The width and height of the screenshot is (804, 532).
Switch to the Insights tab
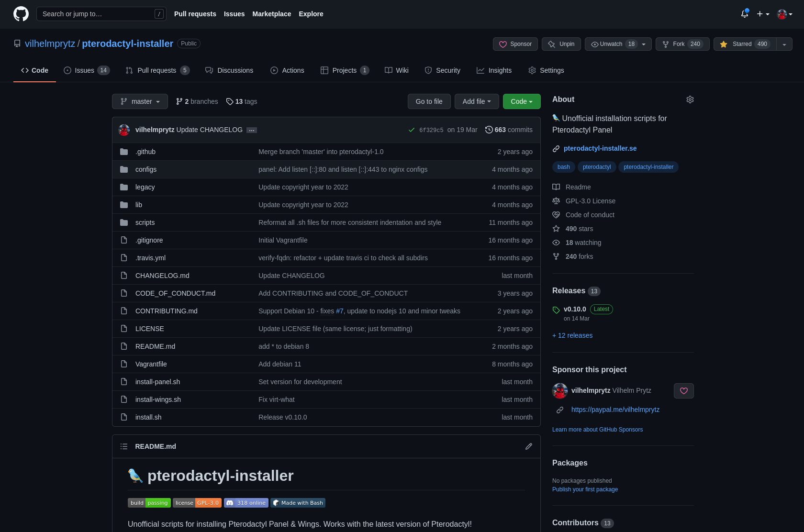[x=494, y=70]
